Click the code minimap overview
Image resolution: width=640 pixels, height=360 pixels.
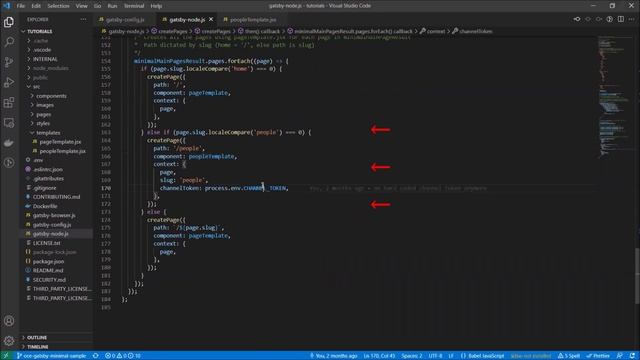coord(615,97)
